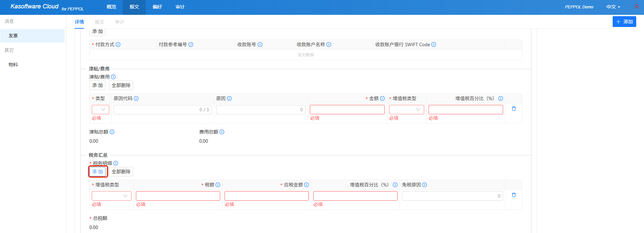Screen dimensions: 644x233
Task: Open 增值税类型 dropdown in allowance/charge row
Action: click(x=406, y=110)
